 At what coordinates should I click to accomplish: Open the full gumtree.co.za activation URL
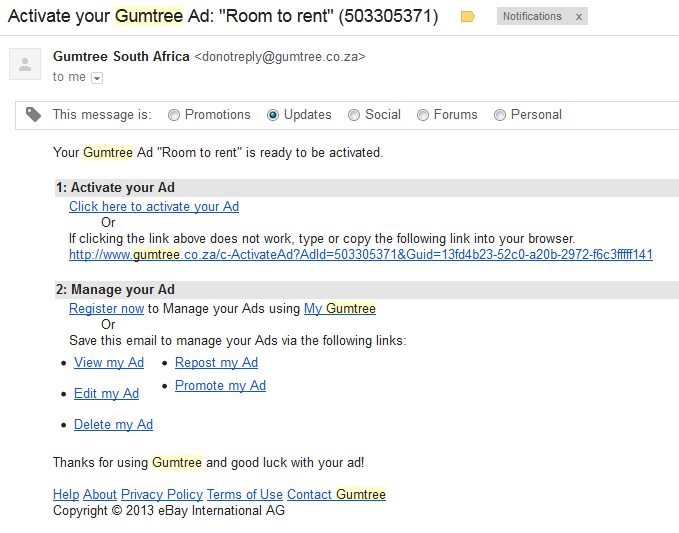[361, 255]
